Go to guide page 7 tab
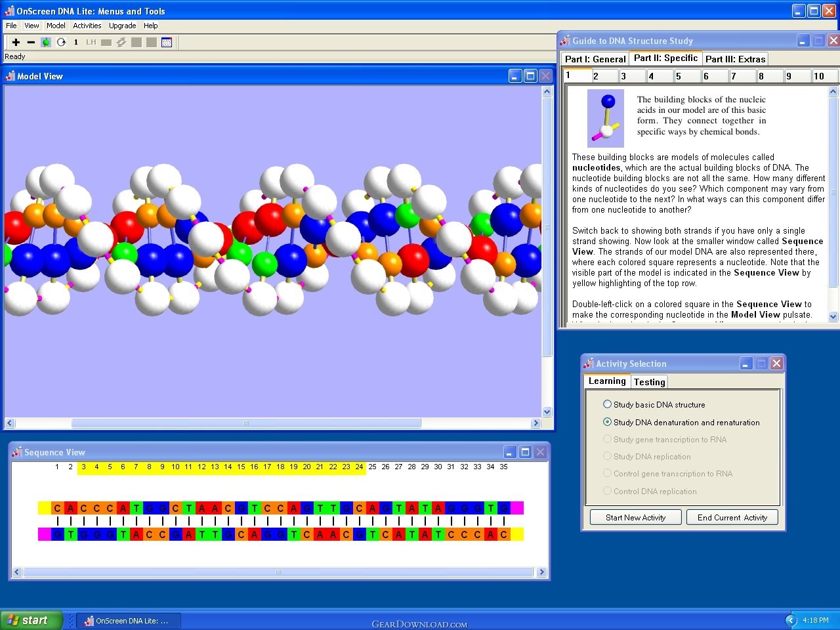 click(x=742, y=76)
